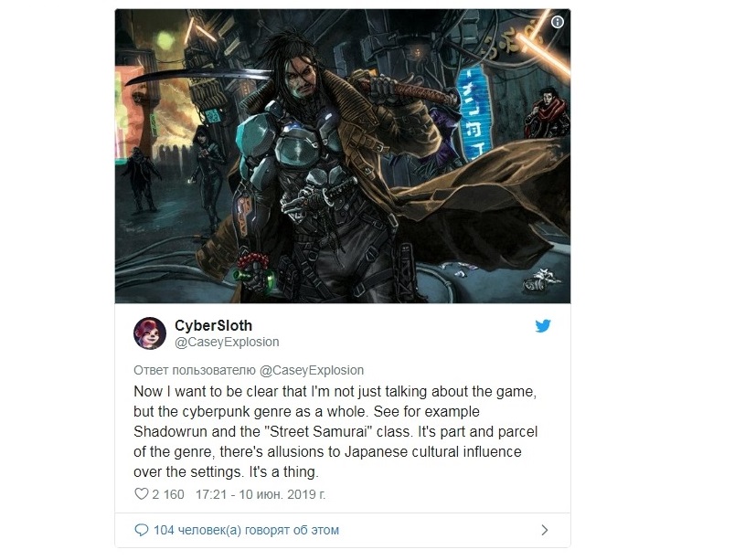Click the blue neon sign in the artwork
This screenshot has height=560, width=745.
[x=473, y=112]
